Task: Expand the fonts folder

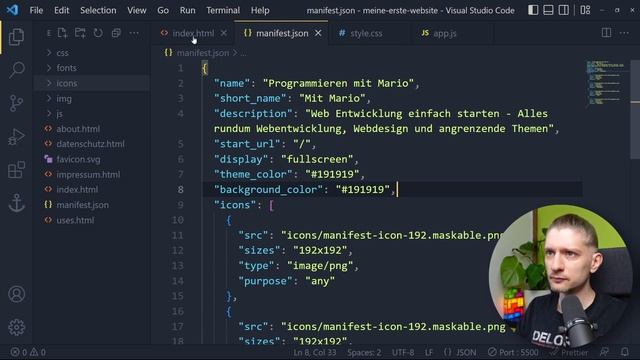Action: (92, 68)
